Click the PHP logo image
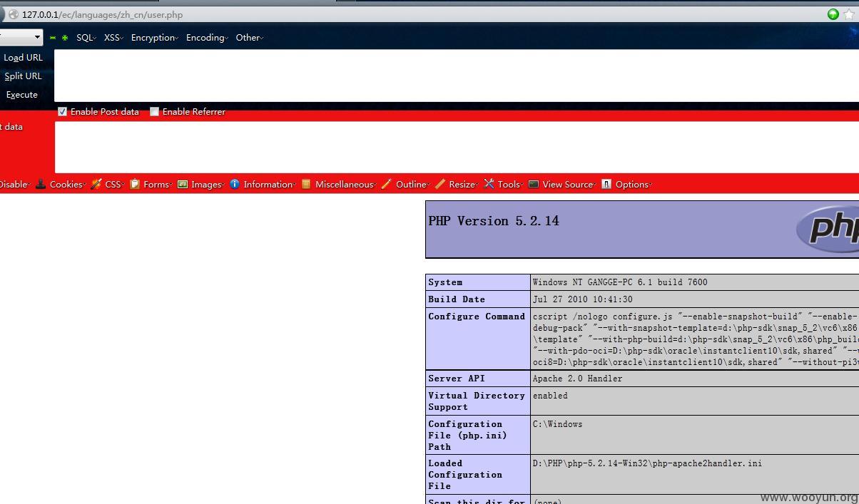 [x=828, y=228]
